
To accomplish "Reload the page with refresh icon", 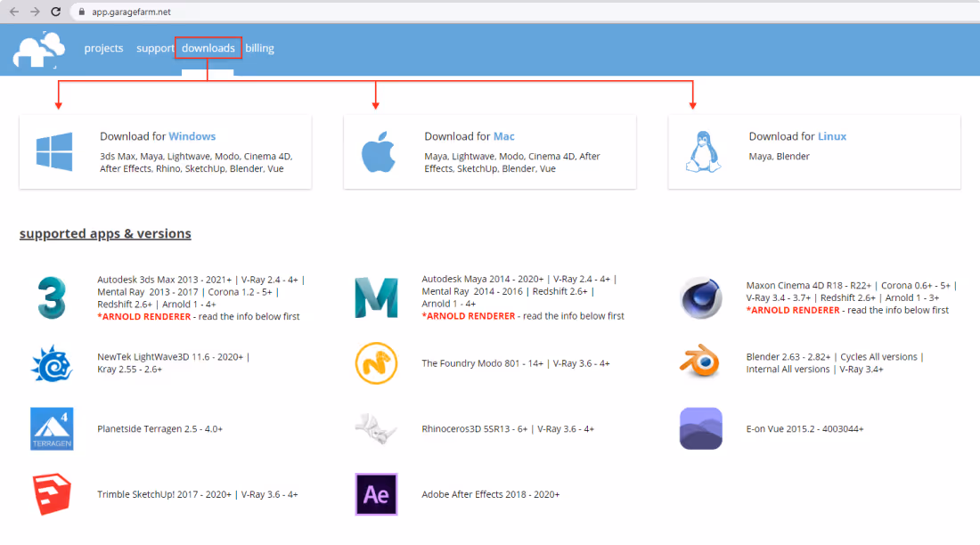I will pos(55,12).
